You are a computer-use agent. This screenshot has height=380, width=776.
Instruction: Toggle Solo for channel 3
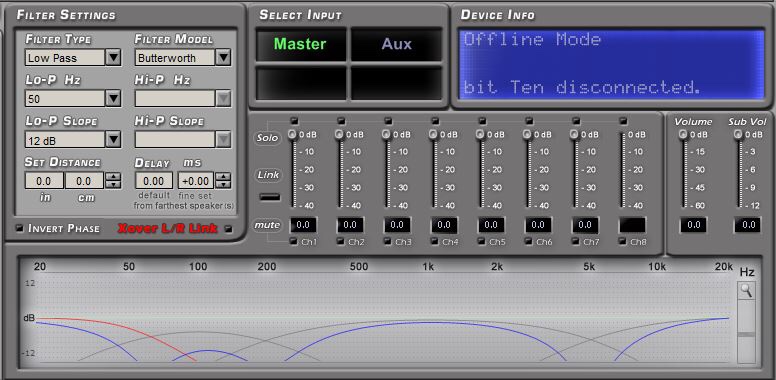[388, 121]
